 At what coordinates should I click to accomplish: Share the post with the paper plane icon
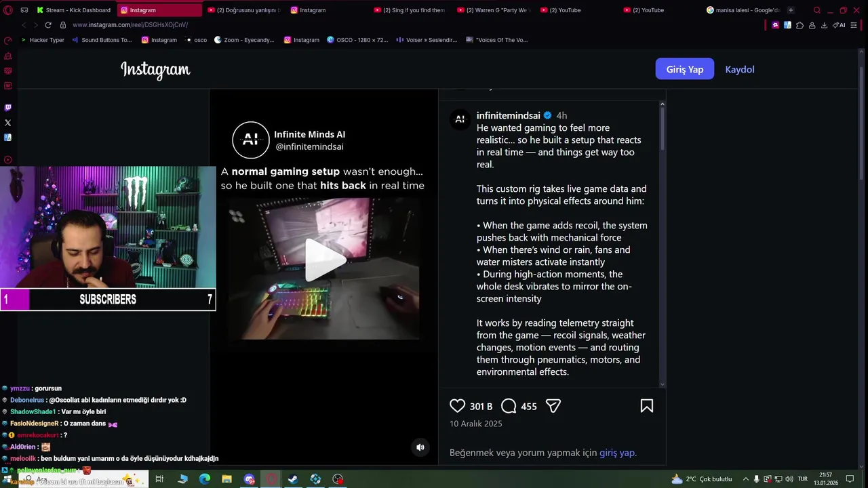[x=553, y=406]
